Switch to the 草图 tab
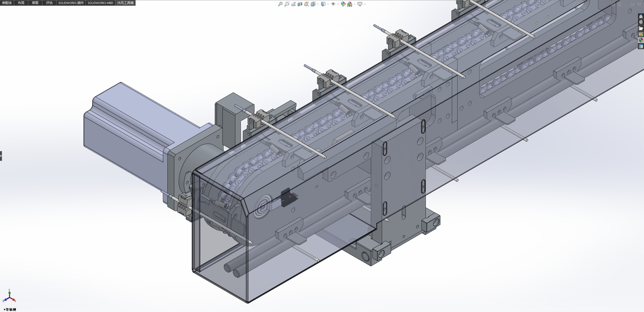Image resolution: width=644 pixels, height=312 pixels. [35, 3]
